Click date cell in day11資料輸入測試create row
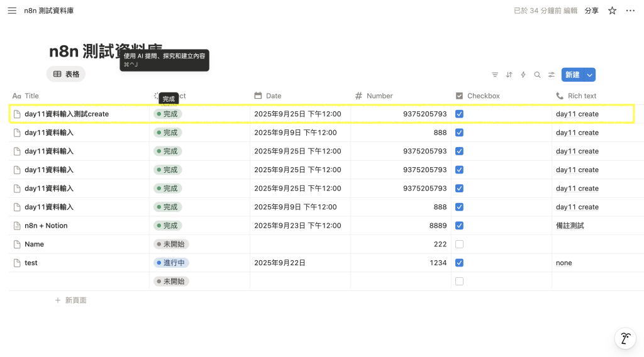Screen dimensions: 644x357 point(300,114)
